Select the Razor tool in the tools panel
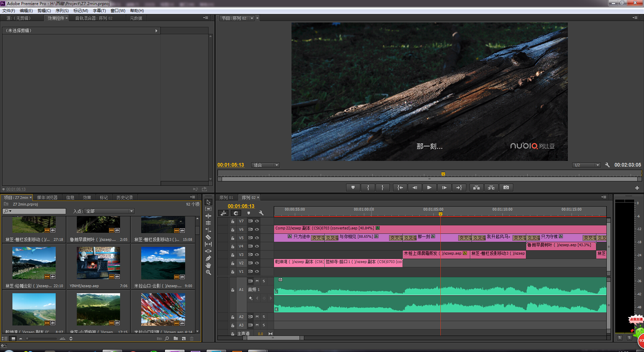The height and width of the screenshot is (352, 644). pyautogui.click(x=208, y=237)
